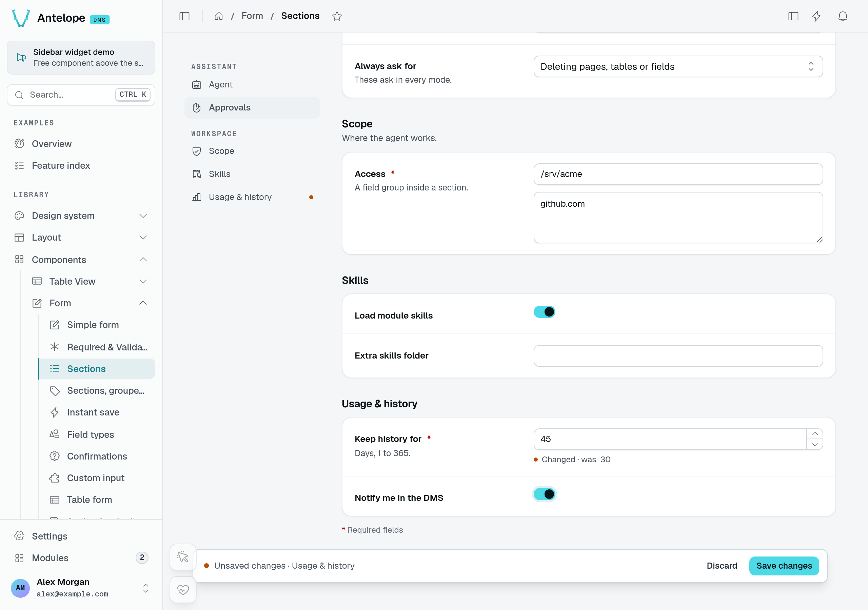
Task: Collapse the Components group
Action: coord(81,260)
